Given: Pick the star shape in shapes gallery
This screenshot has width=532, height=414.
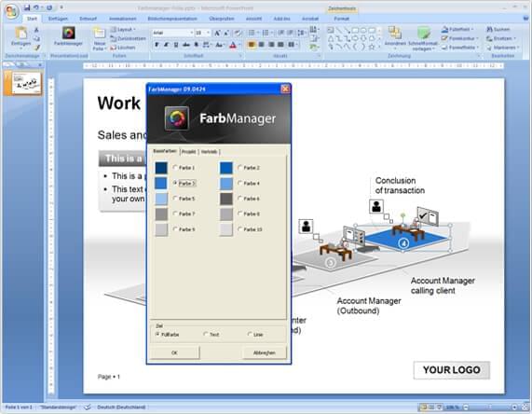Looking at the screenshot, I should pyautogui.click(x=372, y=47).
